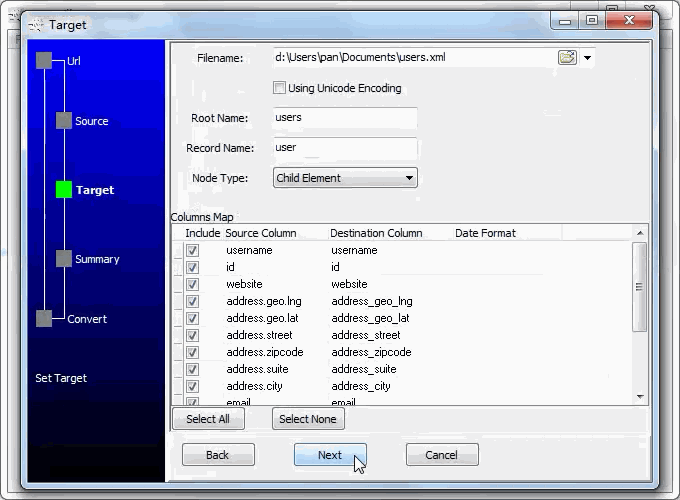Toggle include checkbox for website row
The width and height of the screenshot is (680, 500).
point(192,285)
